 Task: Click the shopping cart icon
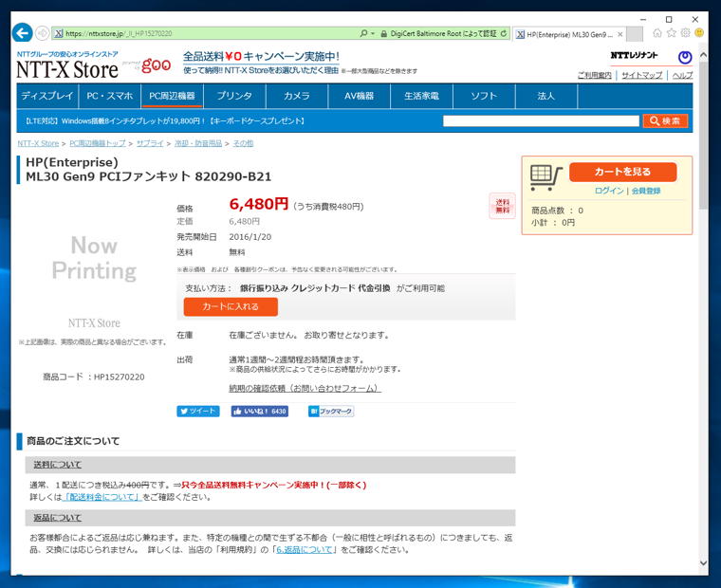(545, 177)
